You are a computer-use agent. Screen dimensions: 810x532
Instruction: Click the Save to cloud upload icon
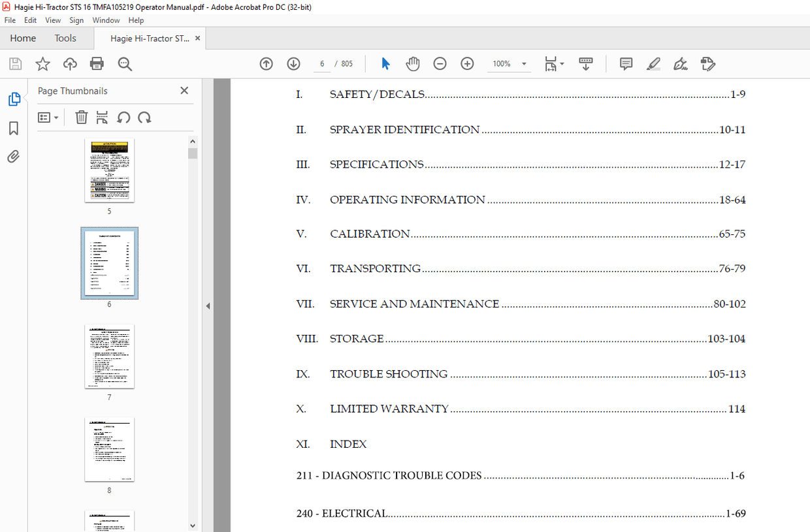[x=70, y=63]
